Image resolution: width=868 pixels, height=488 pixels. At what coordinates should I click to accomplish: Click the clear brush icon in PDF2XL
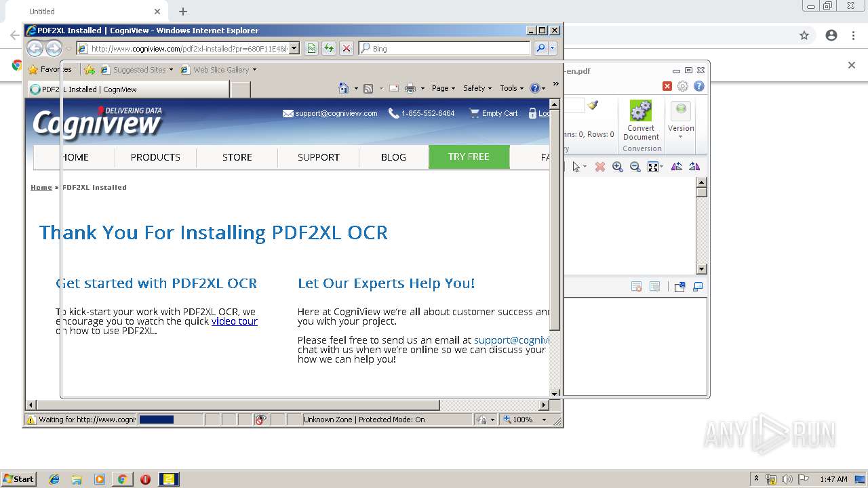tap(593, 105)
